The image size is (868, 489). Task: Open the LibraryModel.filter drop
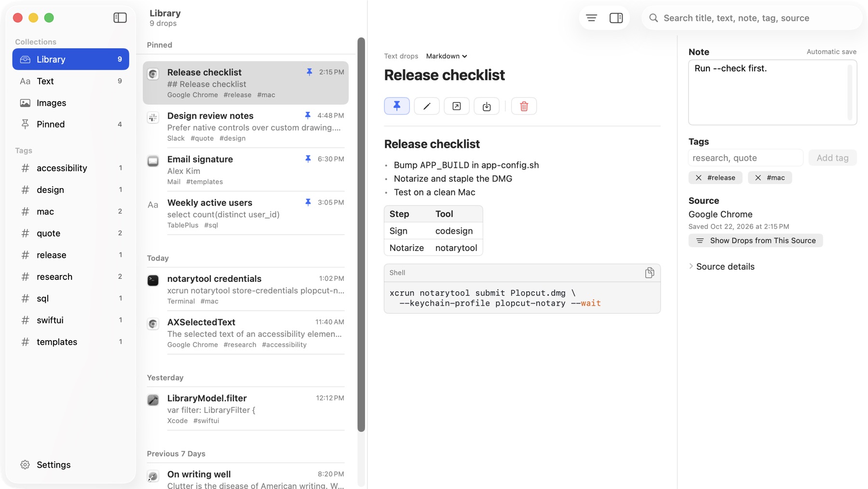pos(246,409)
